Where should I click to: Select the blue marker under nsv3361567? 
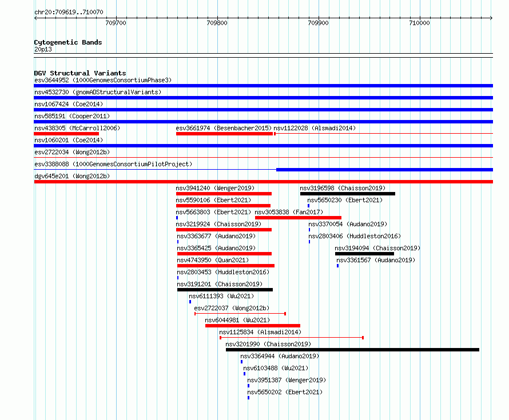(x=337, y=266)
